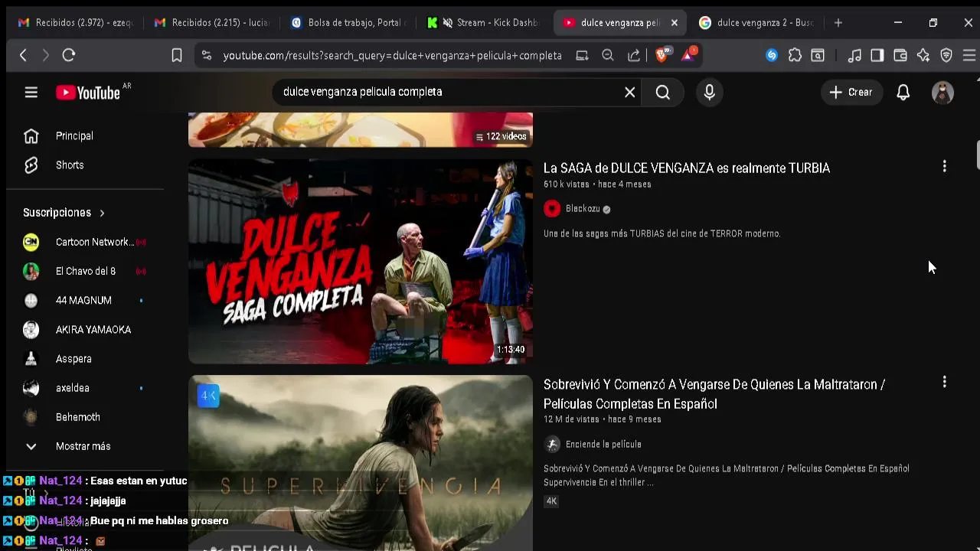980x551 pixels.
Task: Share the page with share icon
Action: pyautogui.click(x=634, y=55)
